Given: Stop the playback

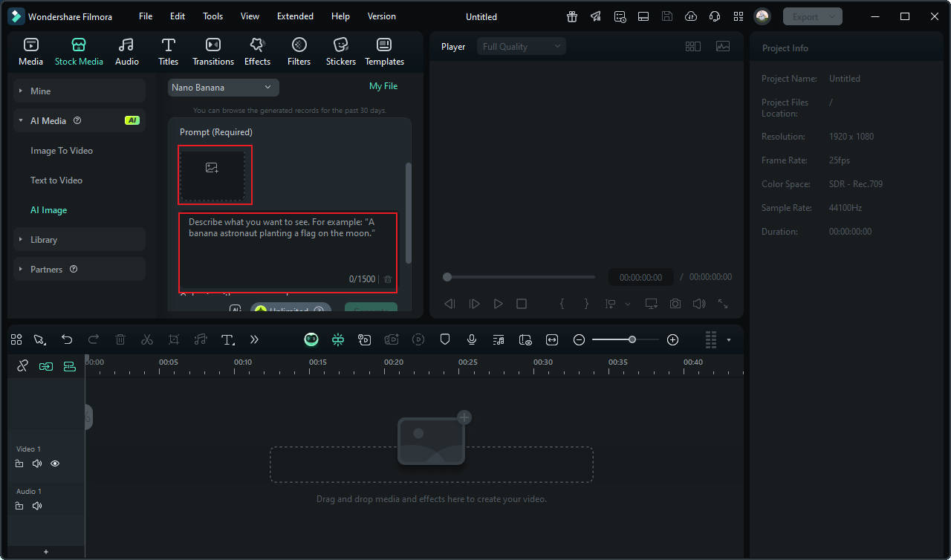Looking at the screenshot, I should click(x=522, y=304).
